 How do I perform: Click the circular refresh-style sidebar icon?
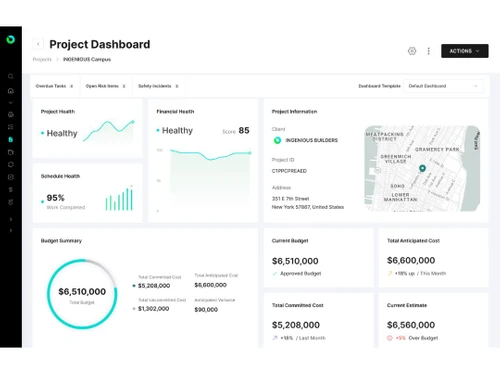[x=11, y=164]
